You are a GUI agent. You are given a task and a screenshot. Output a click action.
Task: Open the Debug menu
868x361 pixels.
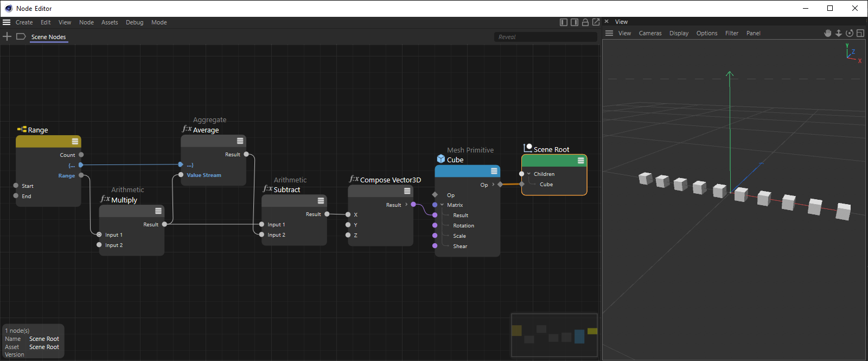click(135, 22)
